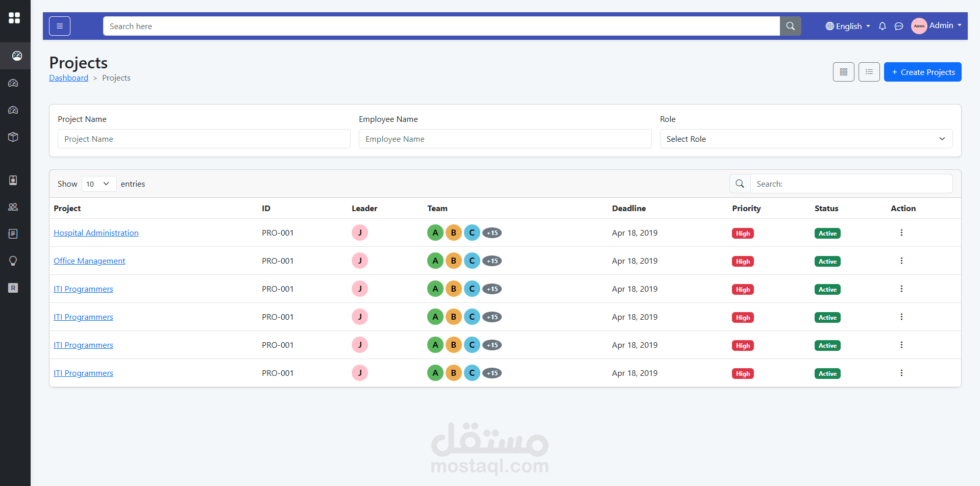Toggle the hamburger sidebar menu button
Image resolution: width=980 pixels, height=486 pixels.
click(60, 26)
